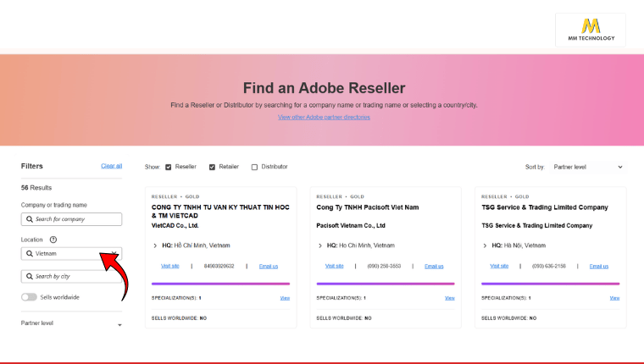Tick the Reseller checkbox
This screenshot has height=364, width=644.
(169, 167)
